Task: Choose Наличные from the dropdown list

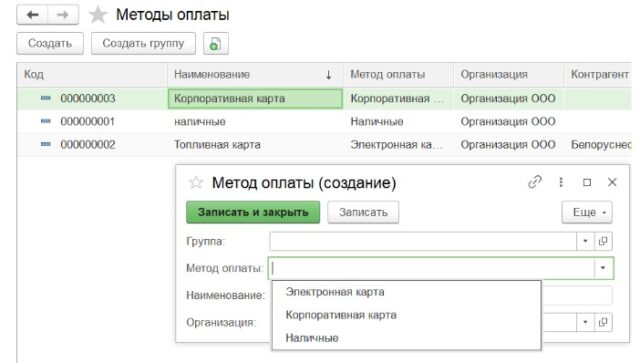Action: [407, 338]
